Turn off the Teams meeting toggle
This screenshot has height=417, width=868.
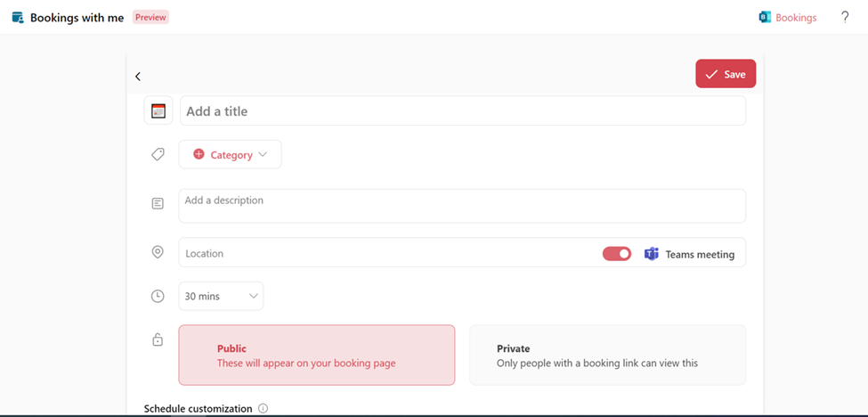[617, 254]
